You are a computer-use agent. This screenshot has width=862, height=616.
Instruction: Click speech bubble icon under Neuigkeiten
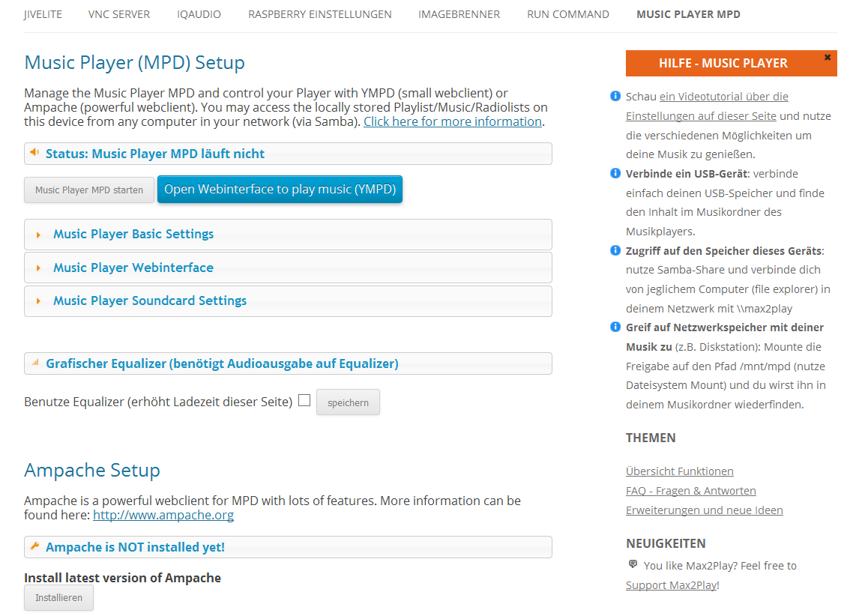633,564
